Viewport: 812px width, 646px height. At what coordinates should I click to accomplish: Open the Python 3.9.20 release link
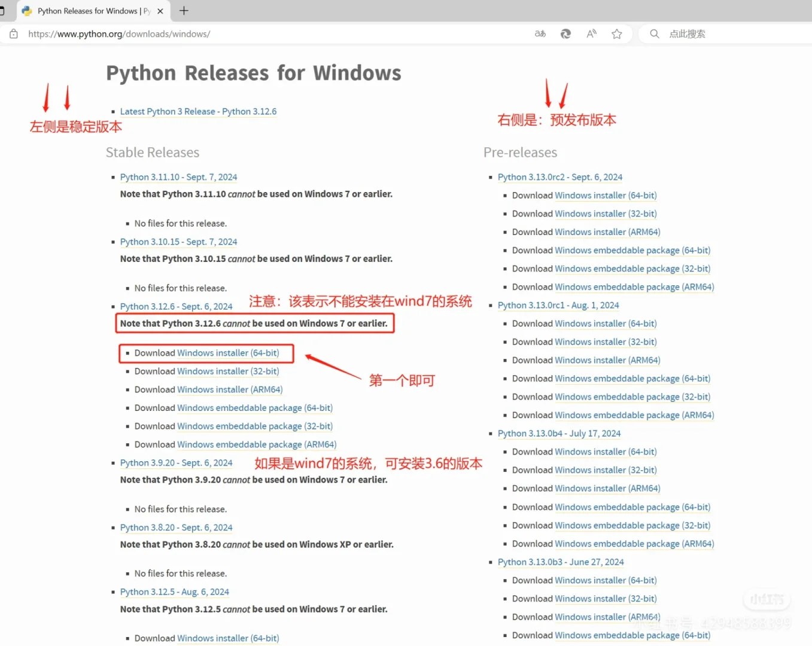[176, 462]
